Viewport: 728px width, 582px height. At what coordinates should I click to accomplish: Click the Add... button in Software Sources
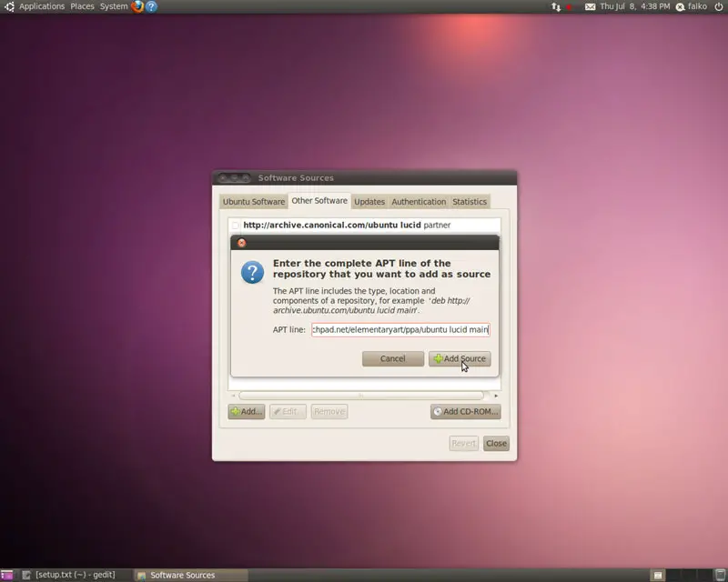[247, 412]
